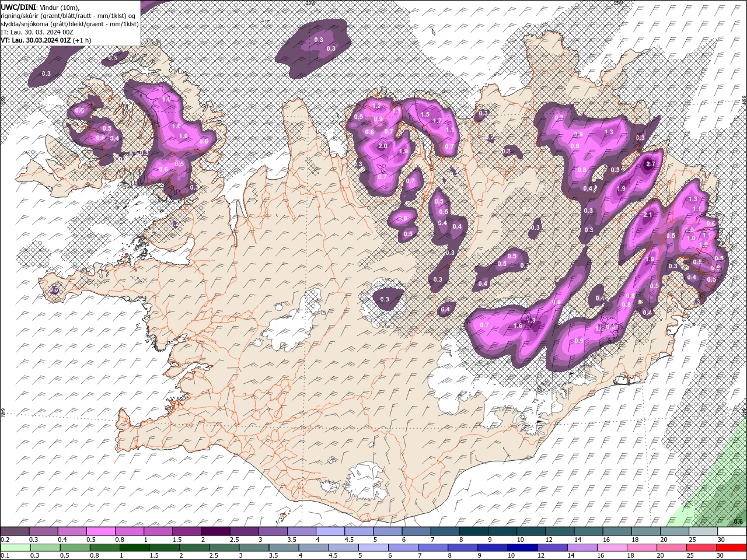
Task: Pick the dark blue 10 swatch in lower legend row
Action: 522,548
